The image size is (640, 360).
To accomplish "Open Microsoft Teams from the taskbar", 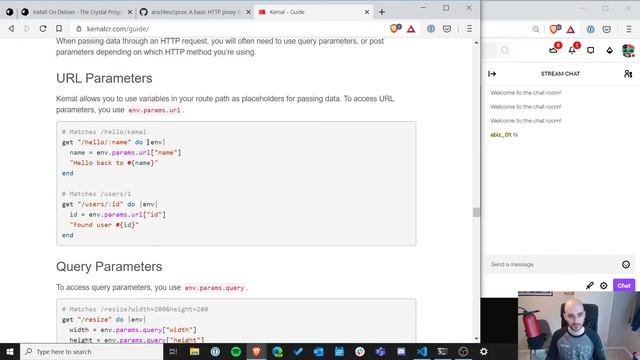I will (380, 351).
